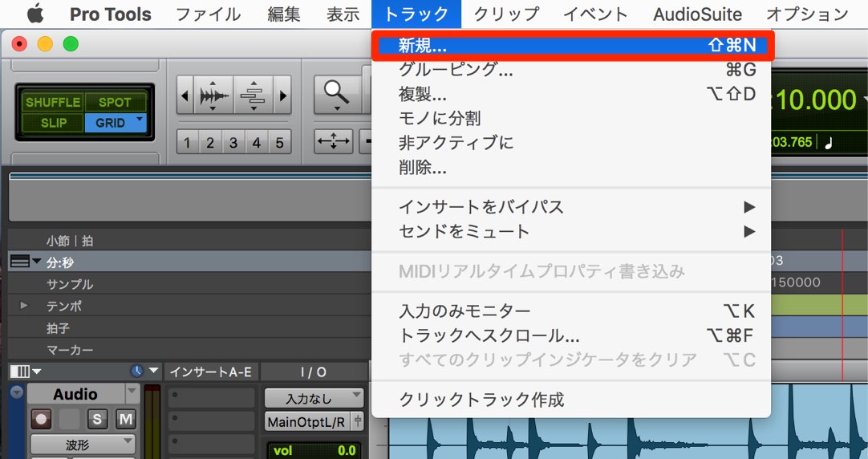
Task: Open 入力なし input path selector
Action: tap(314, 398)
